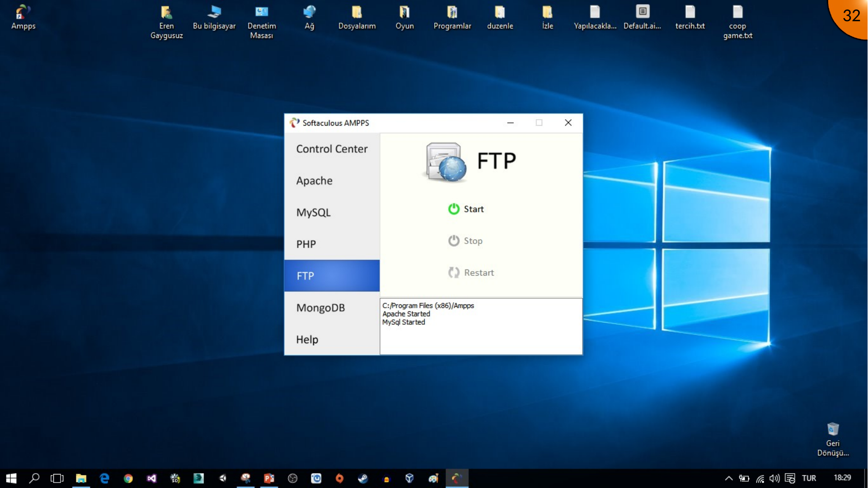Screen dimensions: 868x488
Task: Launch Visual Studio from taskbar
Action: click(151, 478)
